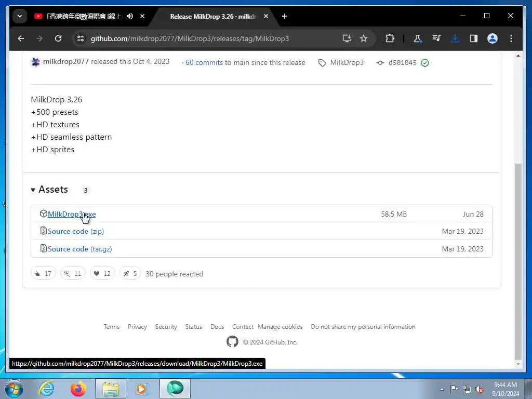Reload the GitHub page

tap(58, 38)
